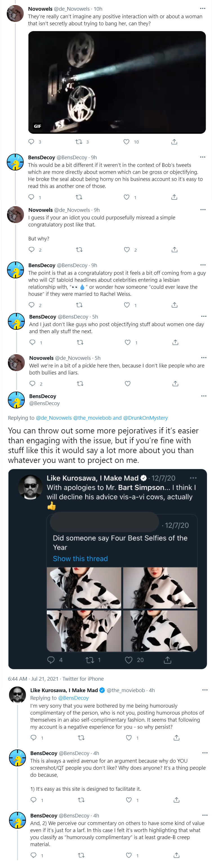
Task: Open the embedded cow-hoodie screenshot image
Action: coord(107,569)
